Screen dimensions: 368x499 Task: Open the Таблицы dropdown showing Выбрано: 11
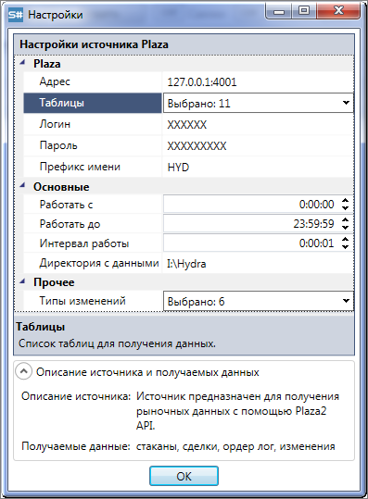tap(258, 103)
